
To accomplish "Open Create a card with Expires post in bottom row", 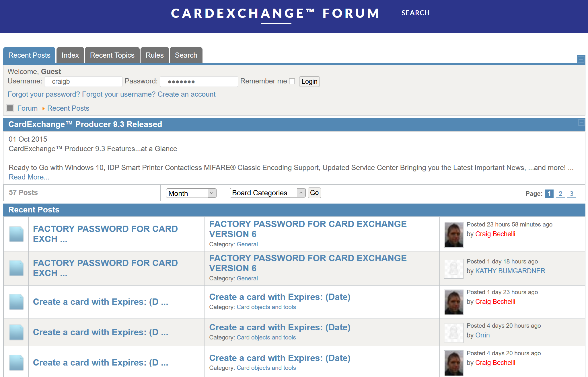I will click(x=280, y=358).
